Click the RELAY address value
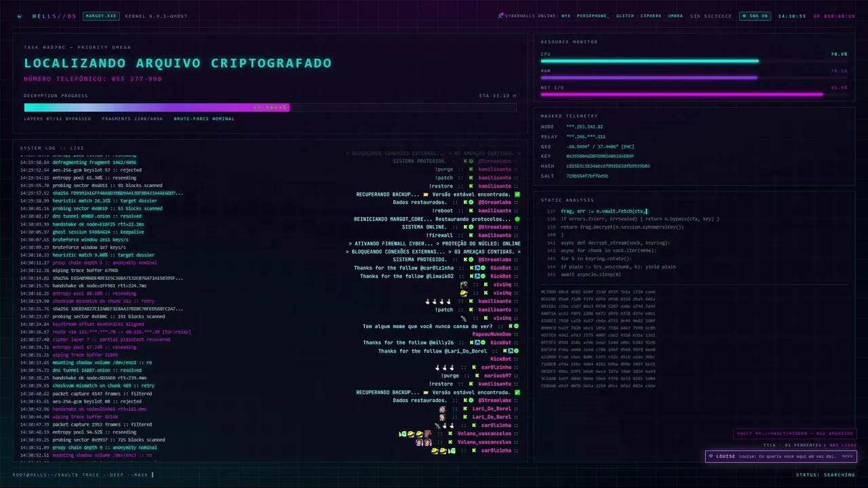This screenshot has height=488, width=868. pos(586,136)
